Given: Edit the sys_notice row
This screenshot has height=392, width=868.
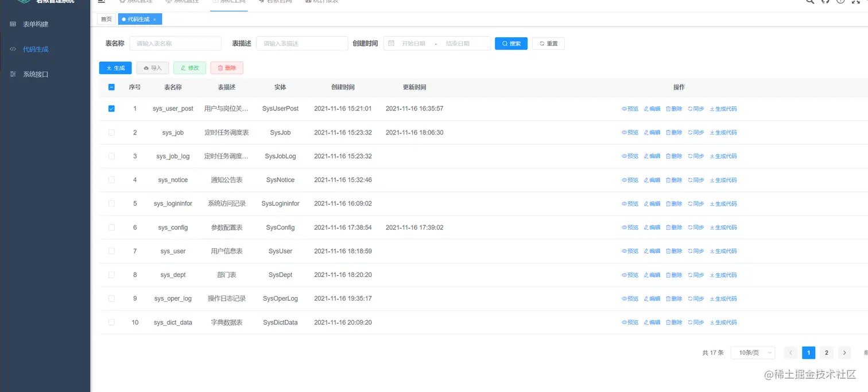Looking at the screenshot, I should [652, 180].
